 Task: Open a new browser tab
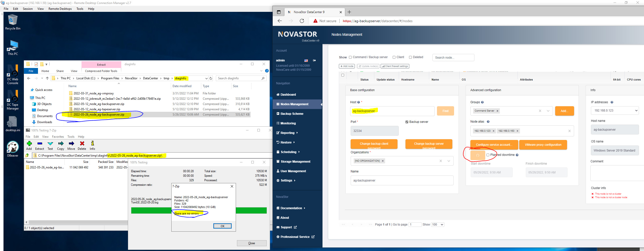point(349,12)
